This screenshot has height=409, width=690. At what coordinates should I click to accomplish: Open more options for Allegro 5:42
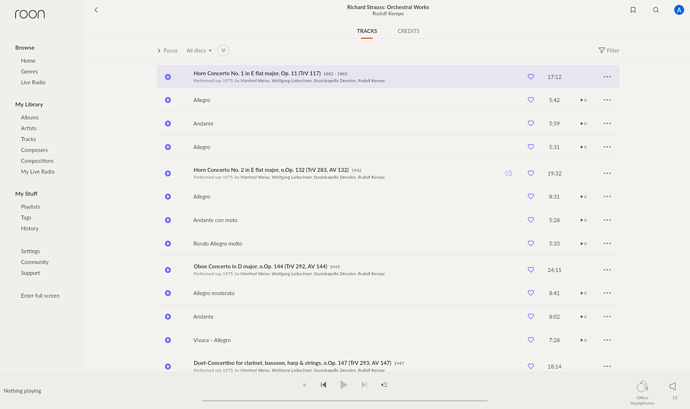pos(607,100)
